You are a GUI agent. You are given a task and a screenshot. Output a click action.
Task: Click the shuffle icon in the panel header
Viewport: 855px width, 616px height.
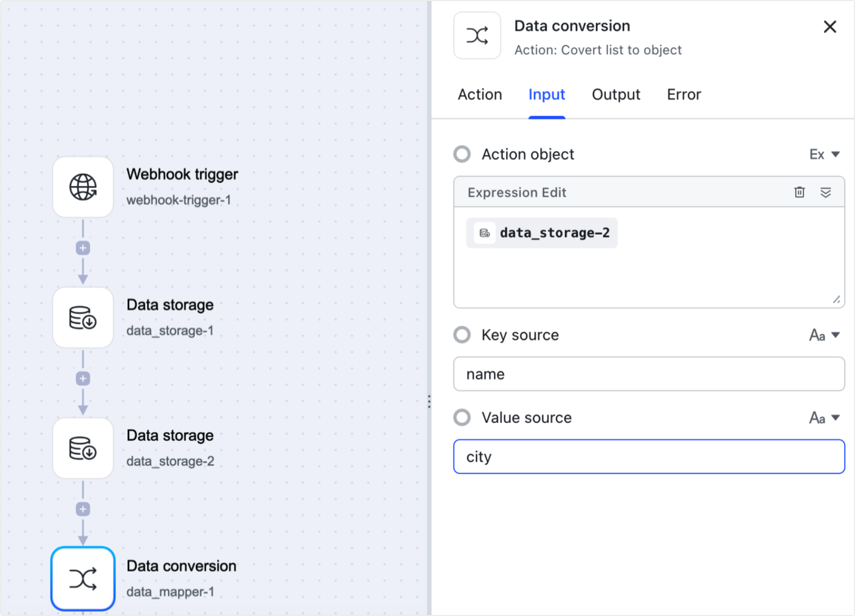[x=476, y=35]
